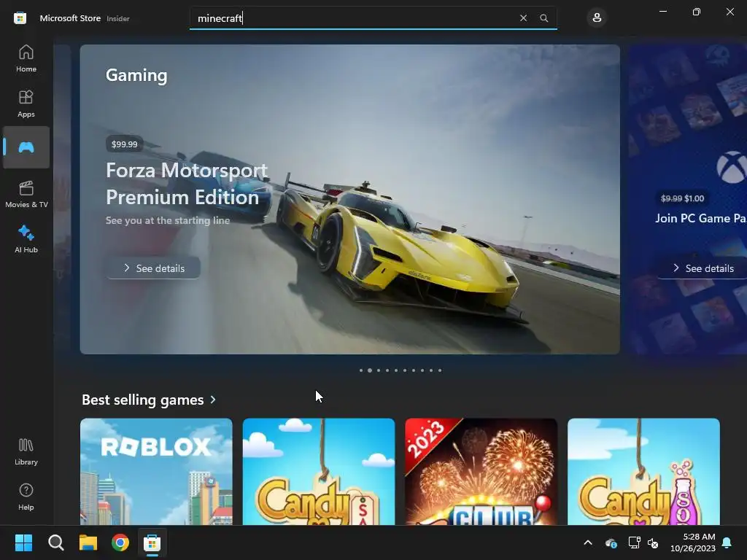
Task: Open the Help section
Action: click(x=26, y=497)
